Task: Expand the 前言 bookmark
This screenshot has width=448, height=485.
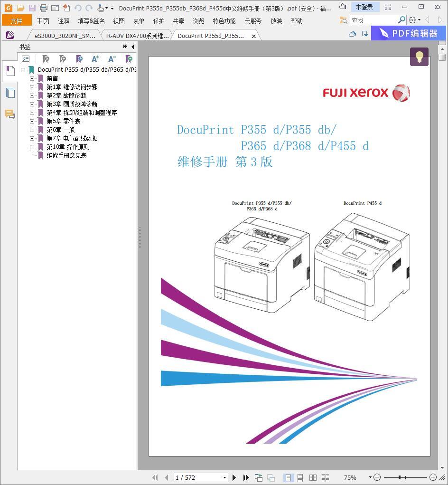Action: click(32, 78)
